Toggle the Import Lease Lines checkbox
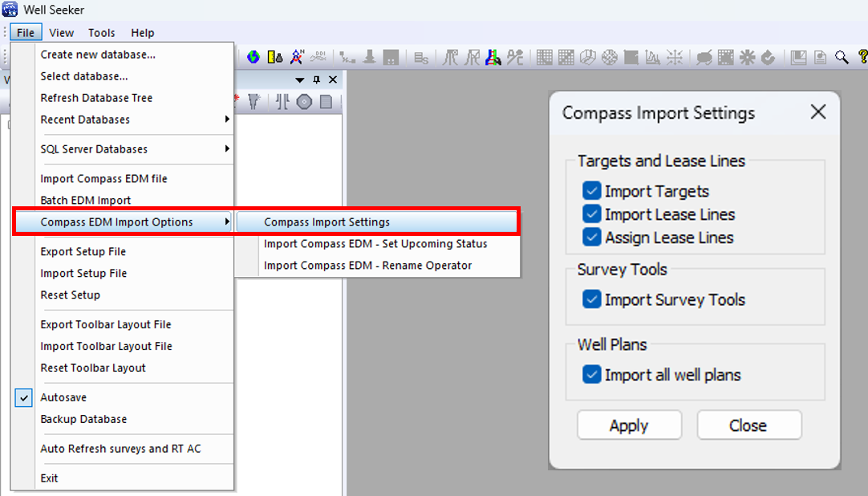868x496 pixels. [x=592, y=214]
